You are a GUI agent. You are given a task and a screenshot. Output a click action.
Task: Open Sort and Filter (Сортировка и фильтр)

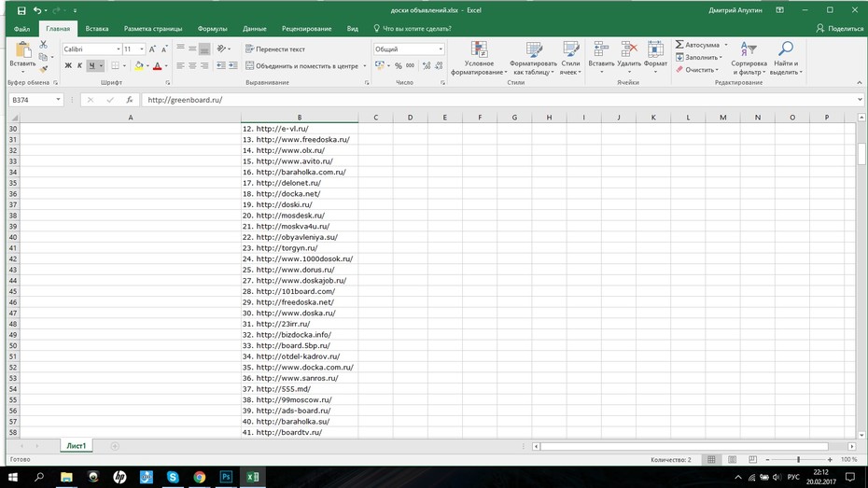point(749,58)
